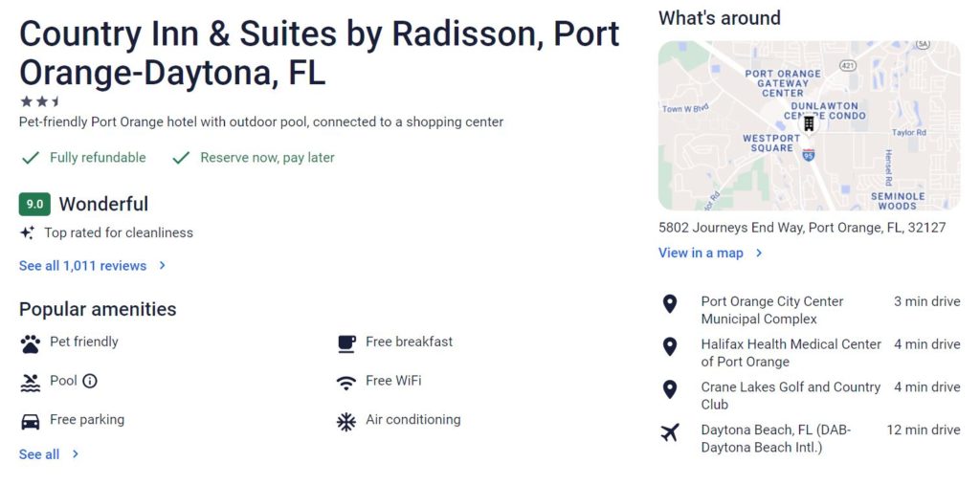Image resolution: width=980 pixels, height=485 pixels.
Task: Open the Pool info circle icon
Action: (90, 381)
